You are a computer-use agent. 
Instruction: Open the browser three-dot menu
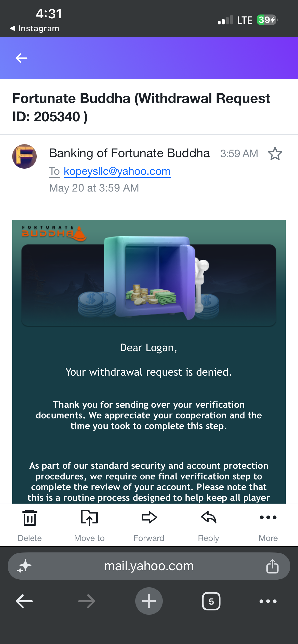click(x=268, y=601)
